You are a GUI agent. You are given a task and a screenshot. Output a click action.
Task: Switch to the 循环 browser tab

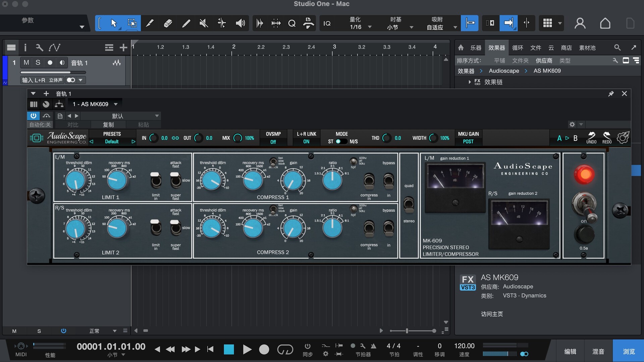517,48
